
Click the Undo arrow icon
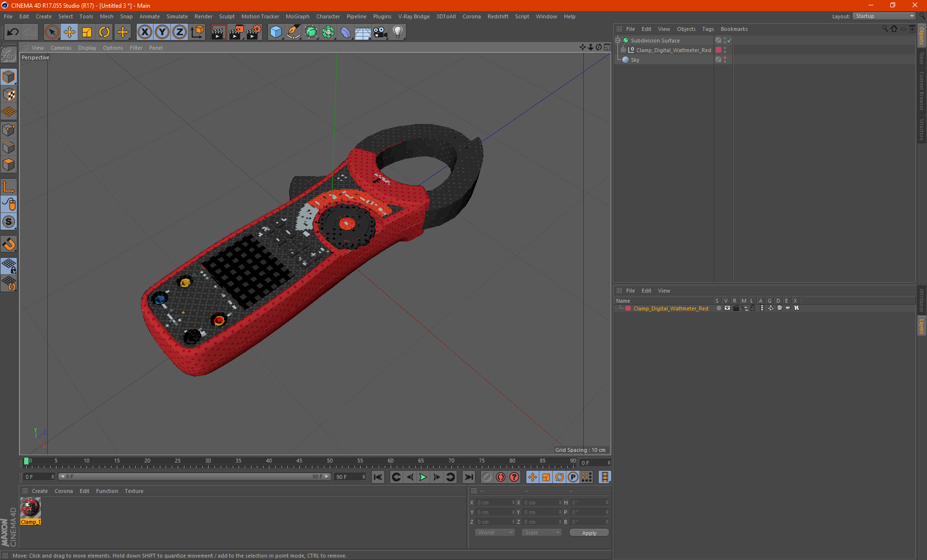tap(13, 32)
